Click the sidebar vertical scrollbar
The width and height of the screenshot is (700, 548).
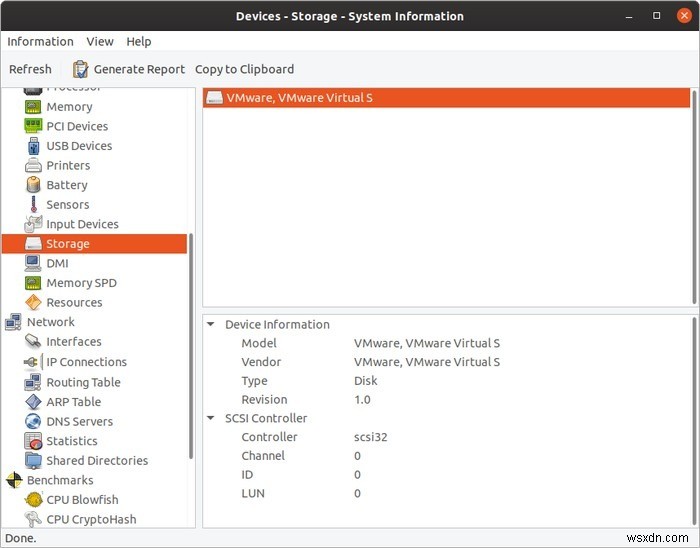(x=191, y=346)
